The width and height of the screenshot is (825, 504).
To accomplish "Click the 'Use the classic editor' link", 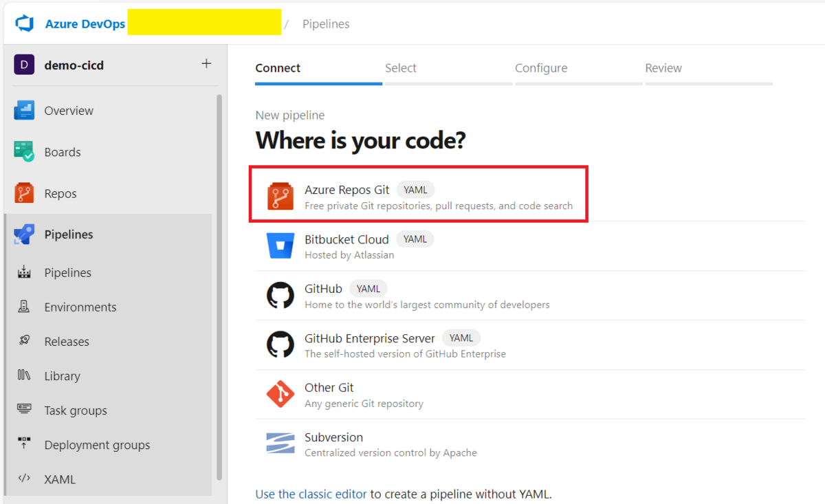I will point(311,494).
